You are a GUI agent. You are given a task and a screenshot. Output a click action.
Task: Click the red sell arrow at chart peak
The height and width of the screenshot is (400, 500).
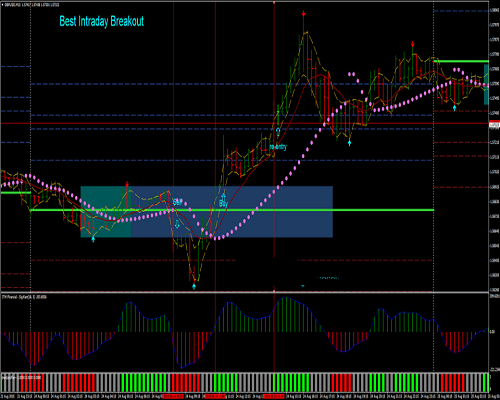(303, 14)
